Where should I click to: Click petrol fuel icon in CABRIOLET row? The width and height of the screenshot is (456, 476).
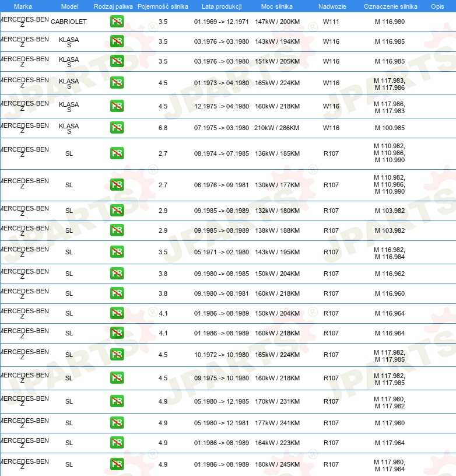click(x=117, y=22)
